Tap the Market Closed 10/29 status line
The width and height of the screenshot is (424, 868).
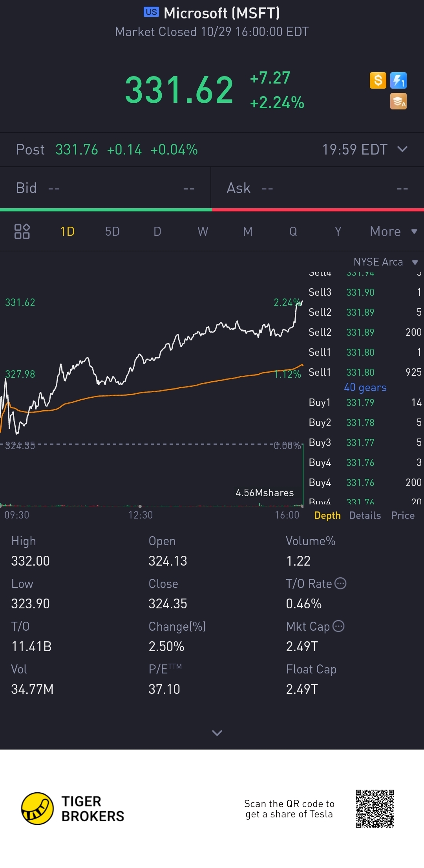pos(212,32)
